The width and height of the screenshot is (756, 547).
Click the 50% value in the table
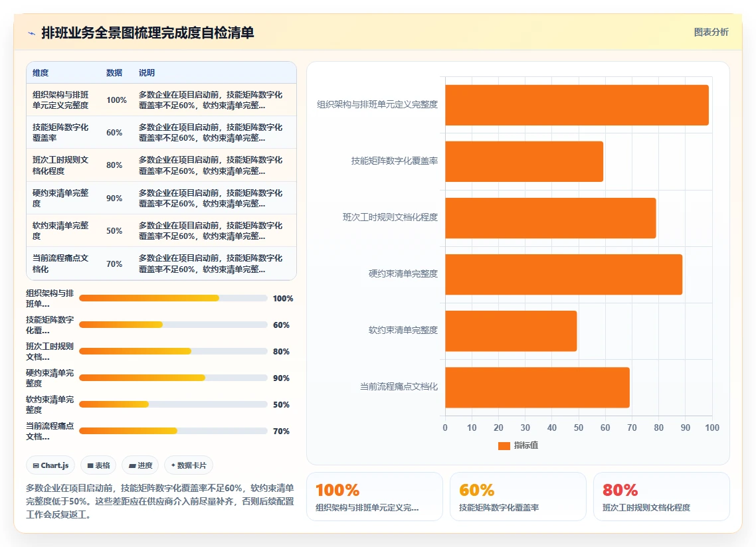[114, 231]
